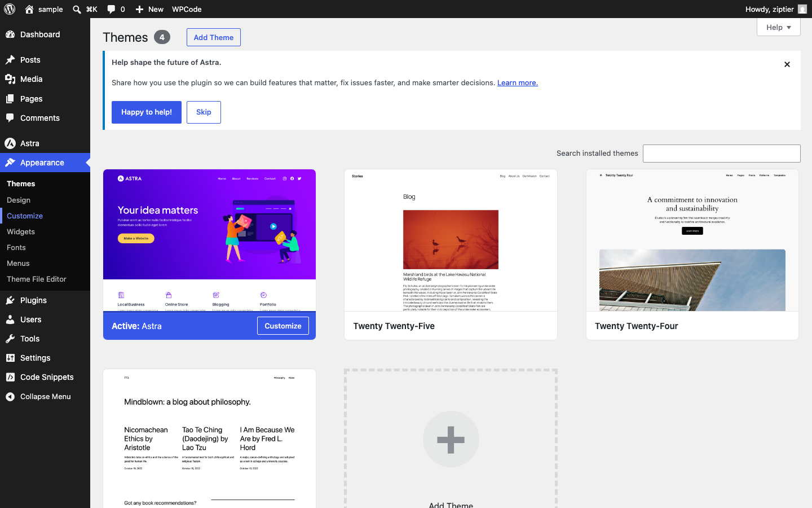Select the Astra theme screenshot
Image resolution: width=812 pixels, height=508 pixels.
[209, 240]
